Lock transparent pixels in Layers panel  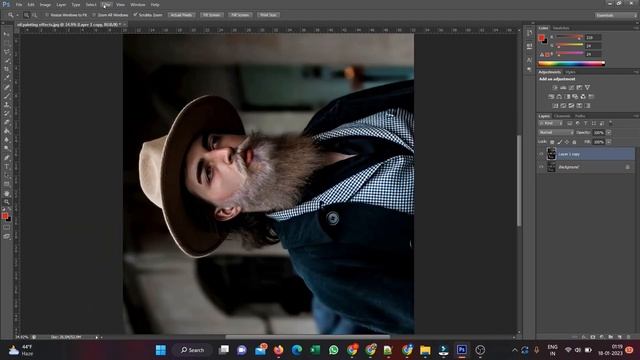552,142
